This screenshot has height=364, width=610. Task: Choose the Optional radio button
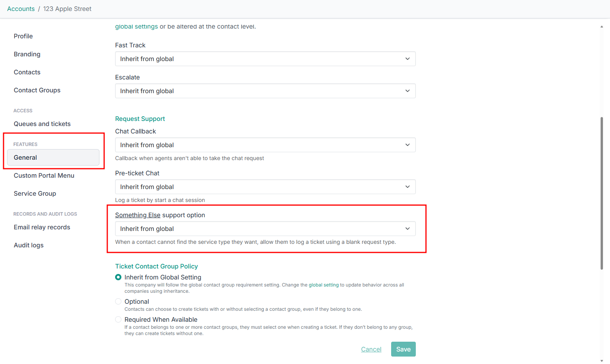[118, 301]
